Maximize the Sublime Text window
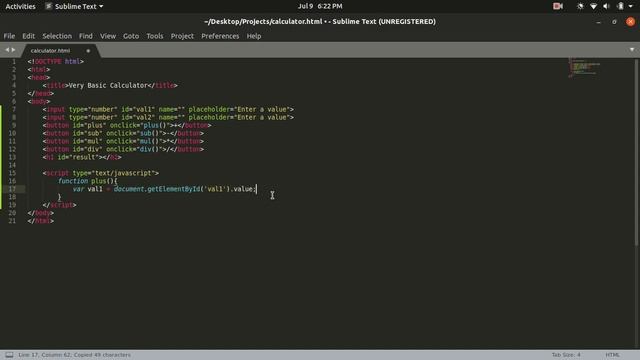640x360 pixels. [x=614, y=22]
